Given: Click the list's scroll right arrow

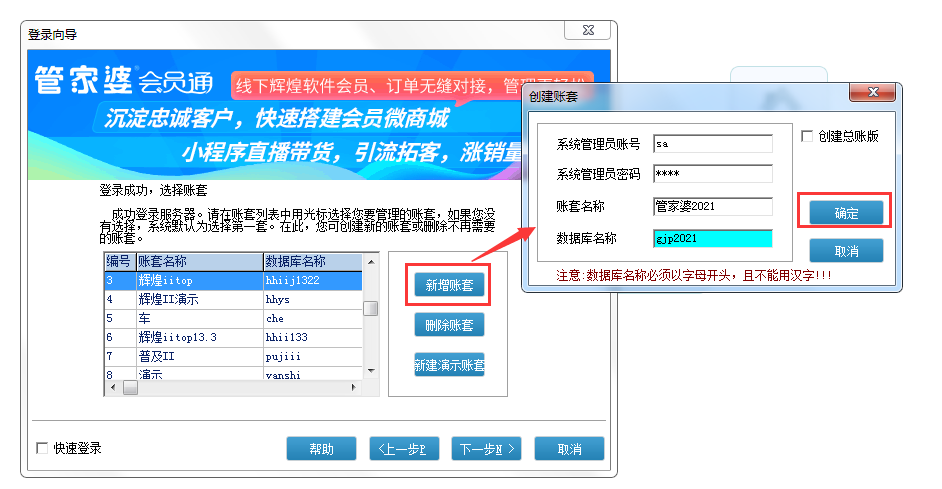Looking at the screenshot, I should (354, 387).
